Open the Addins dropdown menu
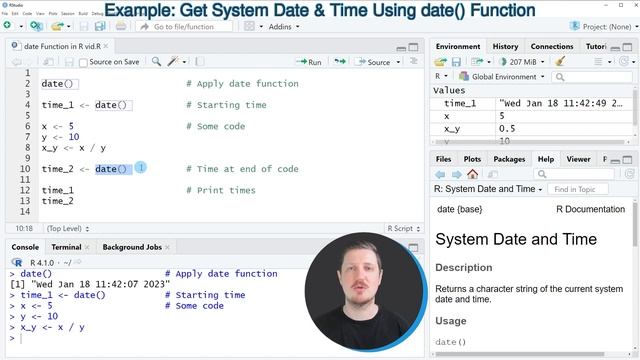This screenshot has width=640, height=360. [x=284, y=27]
